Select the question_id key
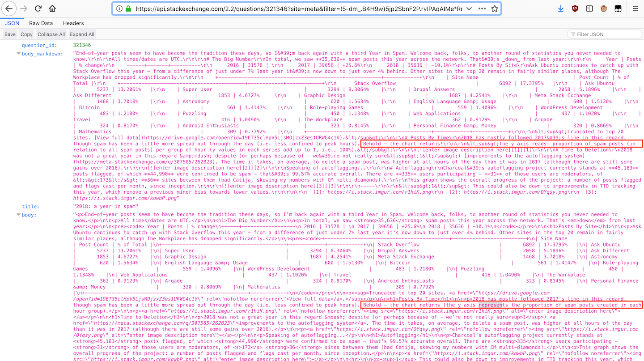Screen dimensions: 644x361 40,45
